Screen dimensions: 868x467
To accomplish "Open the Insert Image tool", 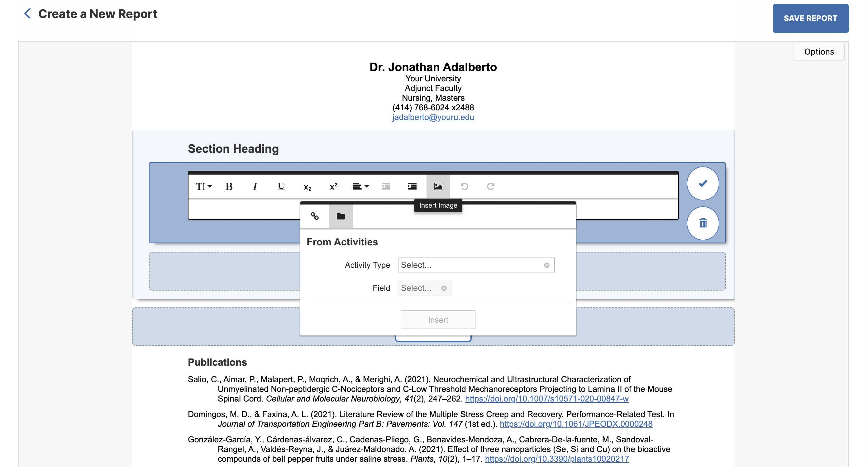I will point(438,186).
